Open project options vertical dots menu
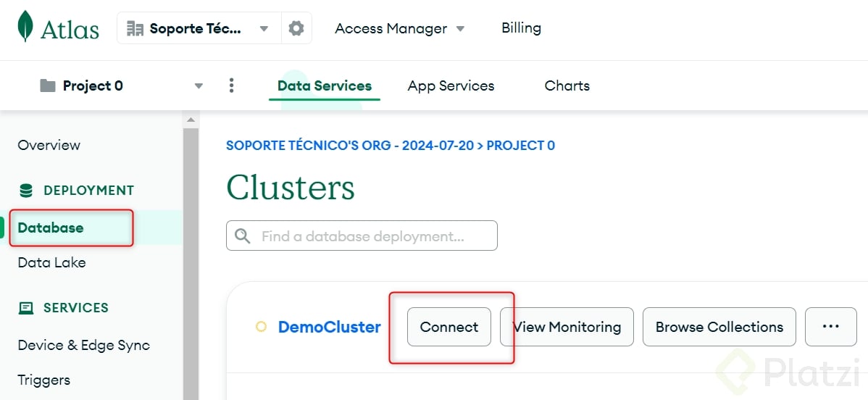The width and height of the screenshot is (868, 400). click(x=231, y=86)
